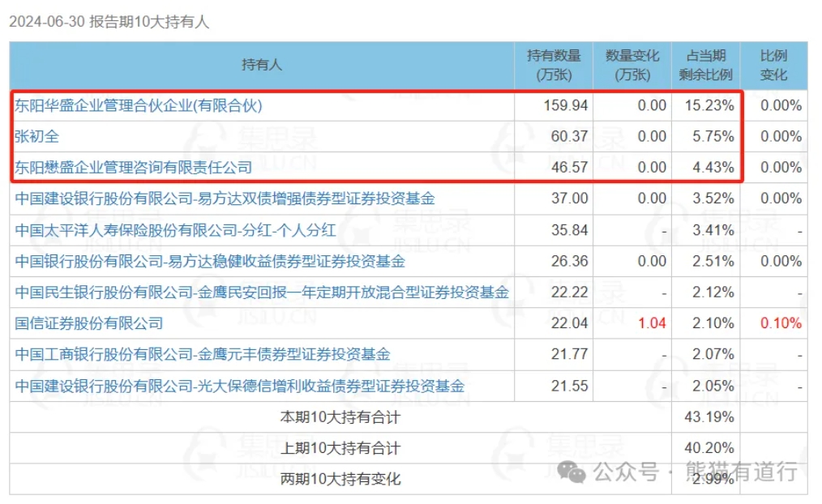The height and width of the screenshot is (504, 822).
Task: Select the ratio value 2.10%
Action: (x=713, y=322)
